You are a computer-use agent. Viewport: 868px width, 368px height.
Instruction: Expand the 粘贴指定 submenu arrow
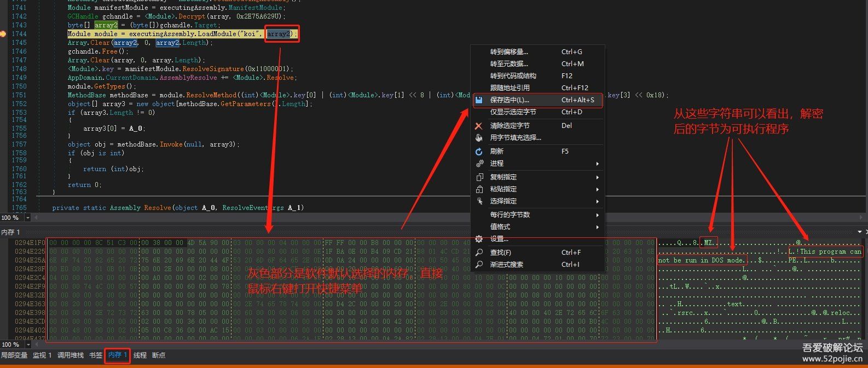pyautogui.click(x=597, y=189)
